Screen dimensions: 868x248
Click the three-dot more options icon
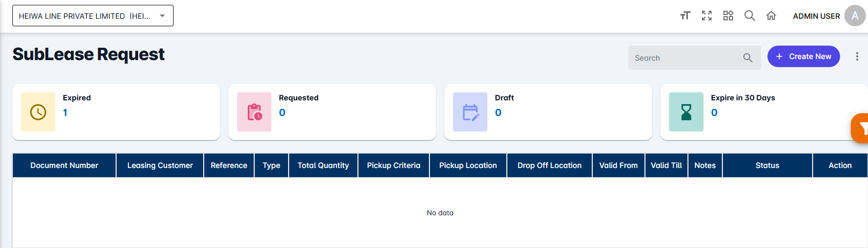857,56
